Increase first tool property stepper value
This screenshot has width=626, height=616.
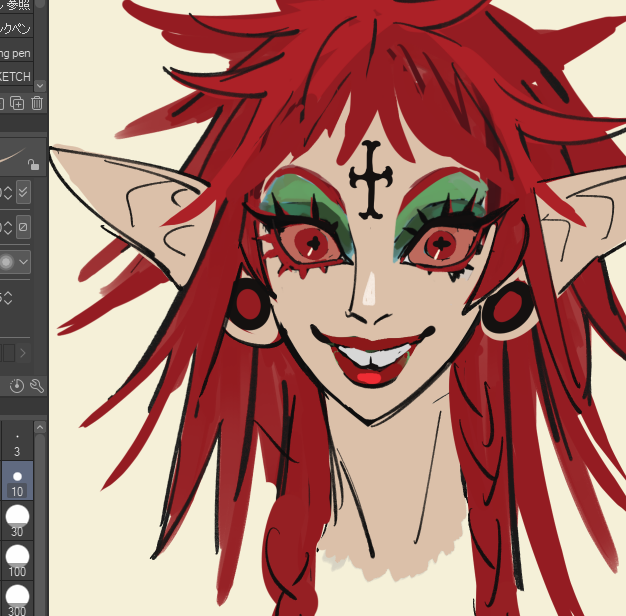coord(8,189)
